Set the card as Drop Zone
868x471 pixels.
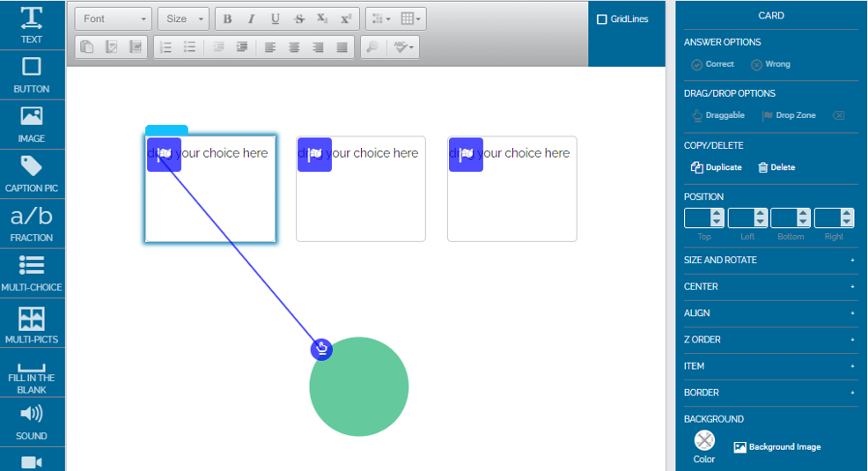pyautogui.click(x=789, y=115)
